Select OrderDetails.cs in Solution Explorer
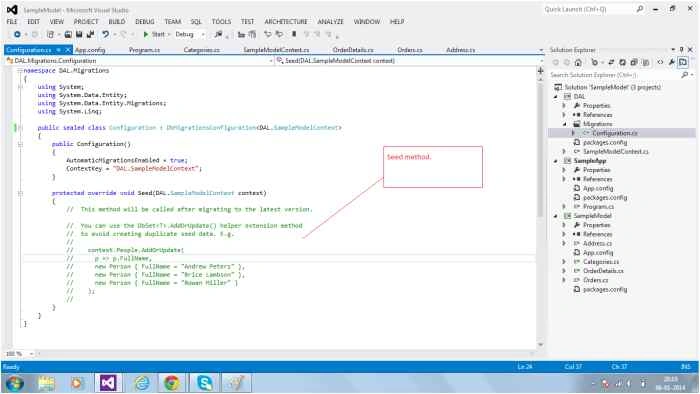700x394 pixels. click(x=603, y=271)
